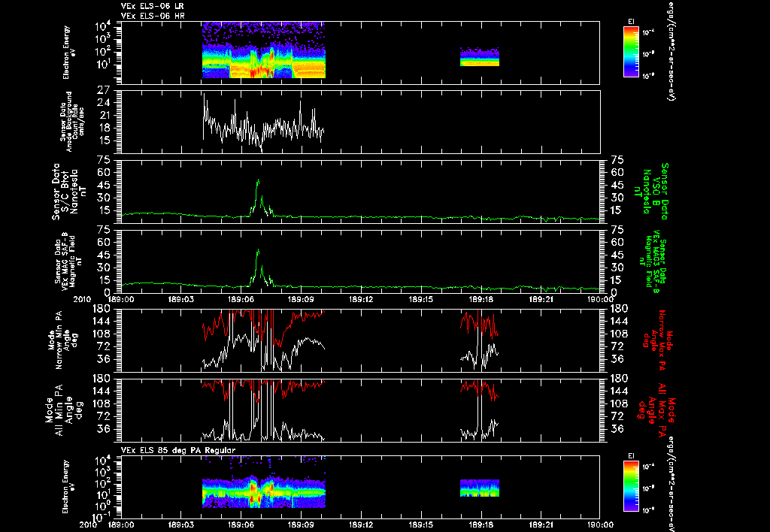
Task: Click "189:12" time tick below MAG SAF-B panel
Action: point(361,299)
